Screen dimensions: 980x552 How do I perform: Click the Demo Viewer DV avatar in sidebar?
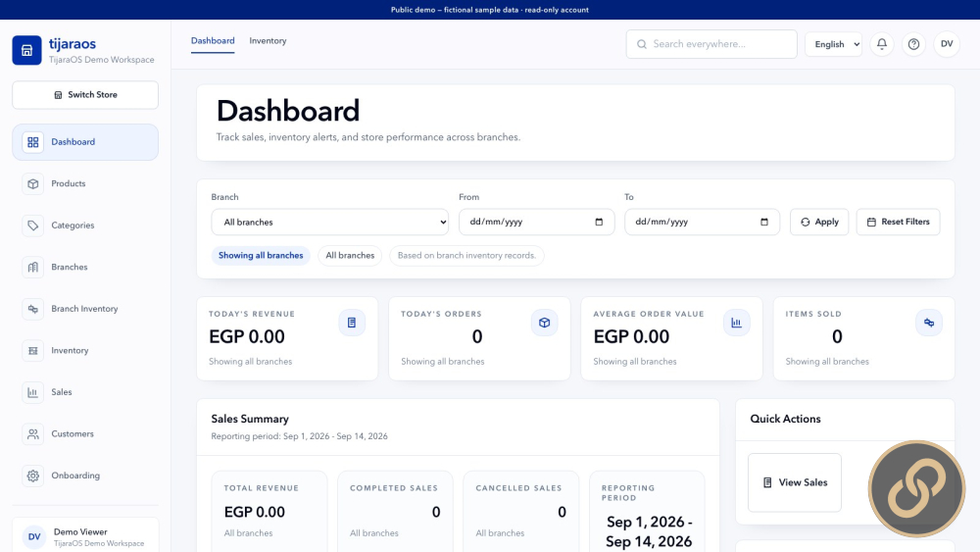pyautogui.click(x=34, y=536)
